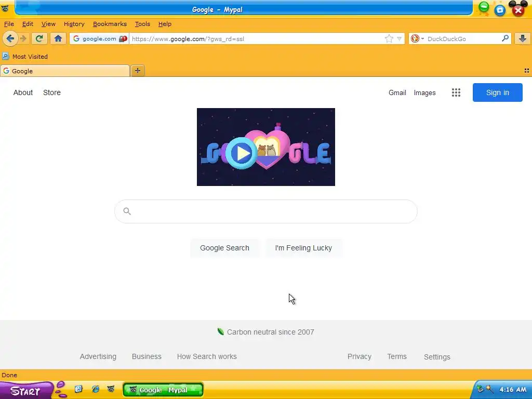Click in the Google search box
This screenshot has width=532, height=399.
click(266, 211)
